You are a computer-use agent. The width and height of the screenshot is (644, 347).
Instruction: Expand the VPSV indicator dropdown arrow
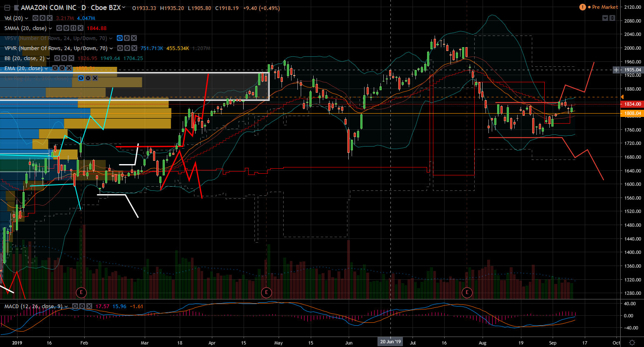[x=111, y=38]
